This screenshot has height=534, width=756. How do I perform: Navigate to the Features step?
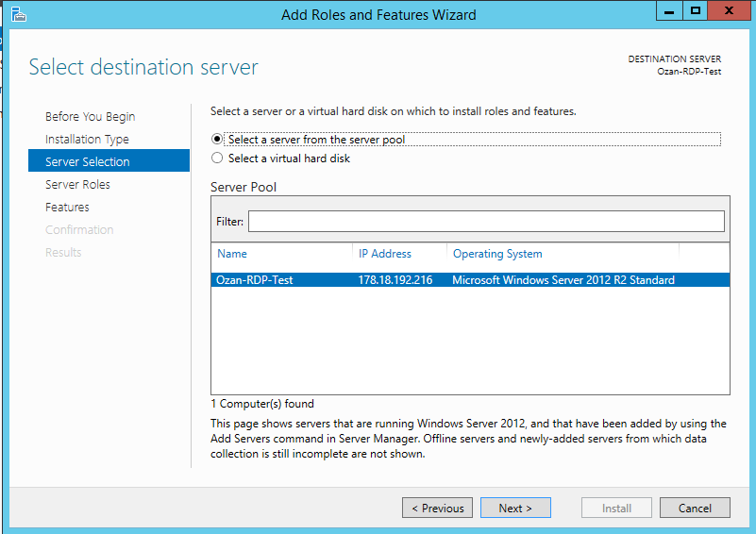67,208
